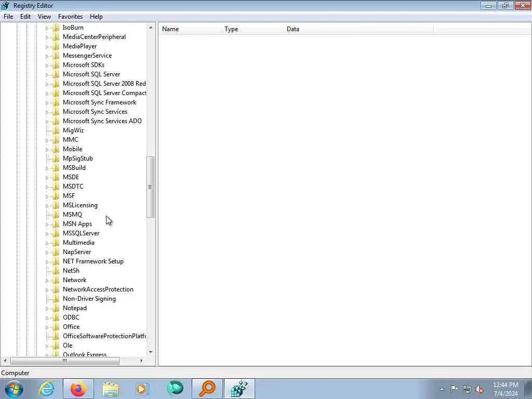Image resolution: width=532 pixels, height=399 pixels.
Task: Click the MigWiz folder icon
Action: (x=56, y=130)
